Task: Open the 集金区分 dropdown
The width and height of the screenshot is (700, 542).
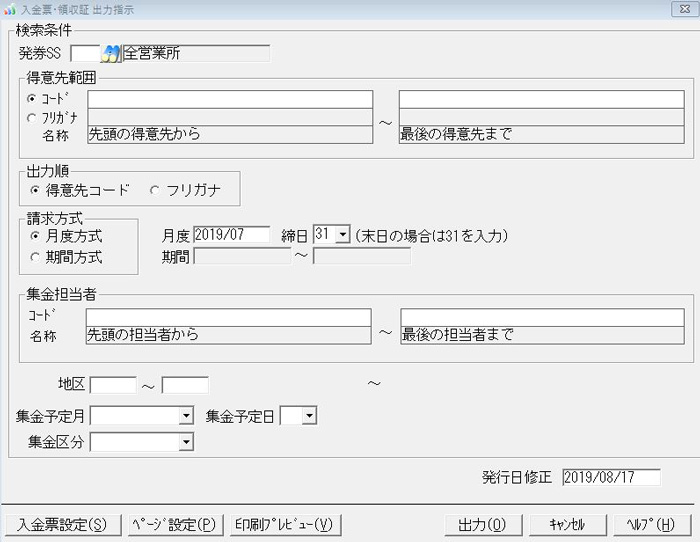Action: [186, 441]
